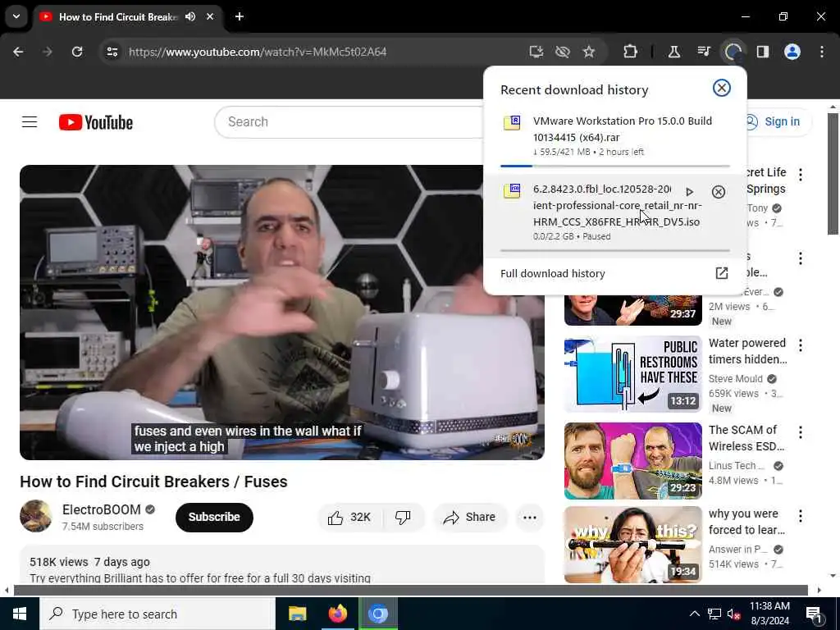Share the video
The image size is (840, 630).
(x=469, y=517)
